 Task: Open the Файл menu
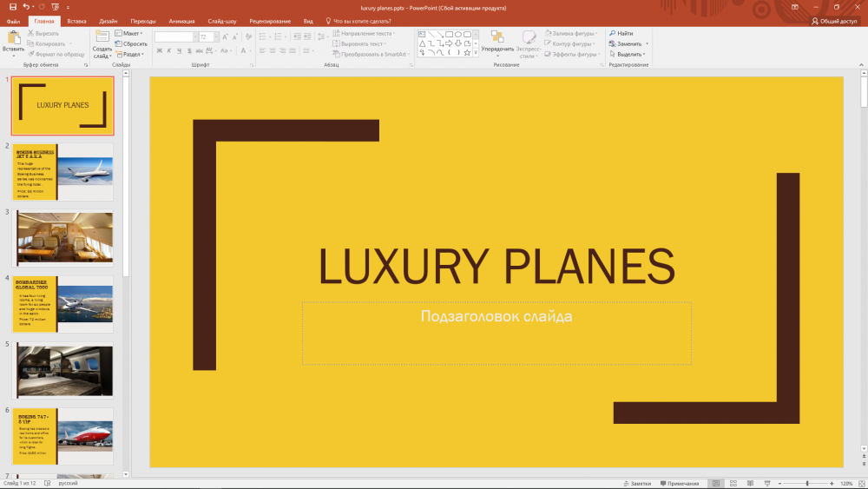click(x=13, y=21)
